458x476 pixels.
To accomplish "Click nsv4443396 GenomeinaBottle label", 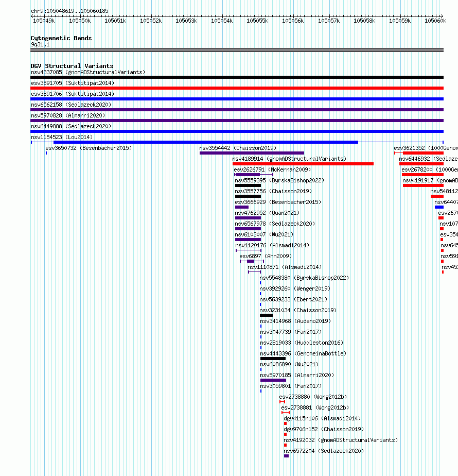I will tap(303, 354).
